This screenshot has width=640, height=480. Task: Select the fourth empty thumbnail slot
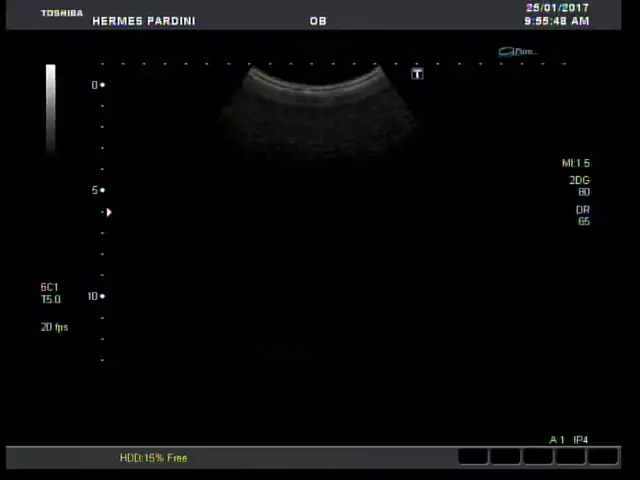coord(570,457)
